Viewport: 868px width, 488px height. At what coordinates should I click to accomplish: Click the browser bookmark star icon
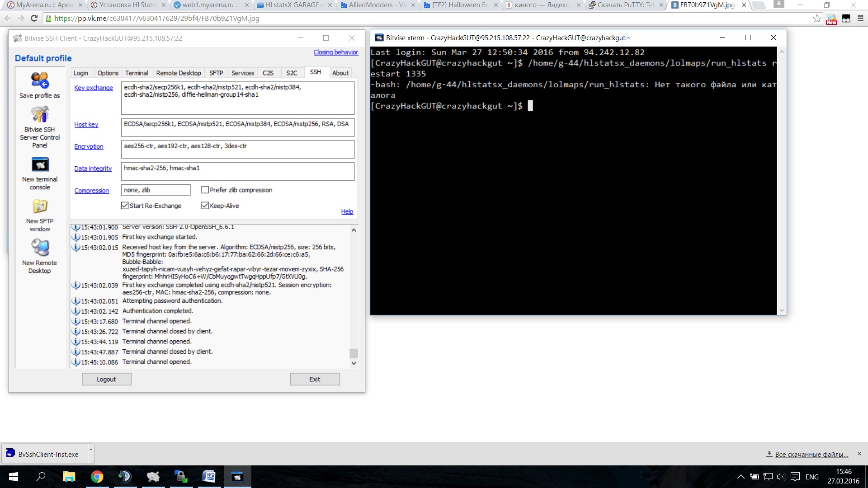click(x=816, y=19)
